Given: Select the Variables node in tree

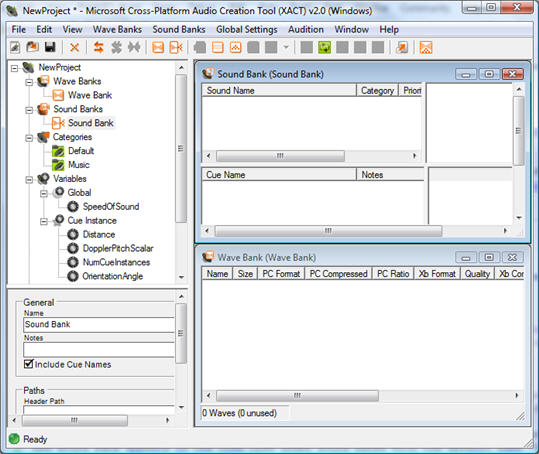Looking at the screenshot, I should coord(69,179).
